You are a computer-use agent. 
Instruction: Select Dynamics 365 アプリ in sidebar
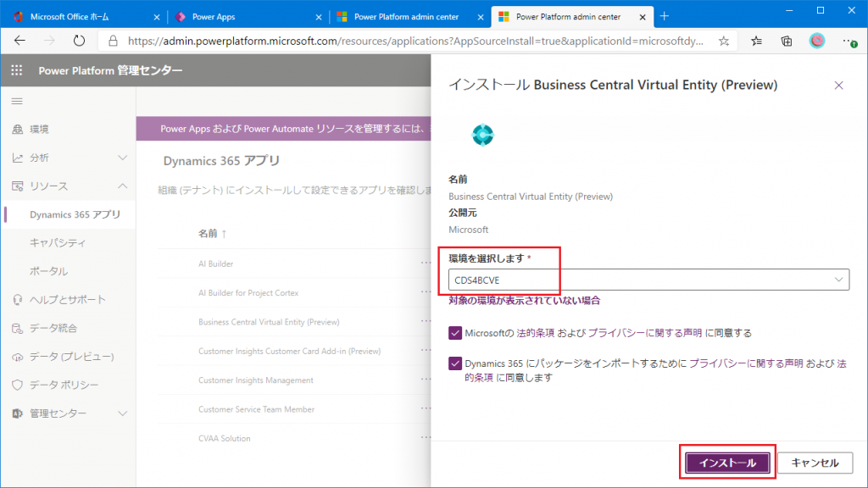coord(75,214)
